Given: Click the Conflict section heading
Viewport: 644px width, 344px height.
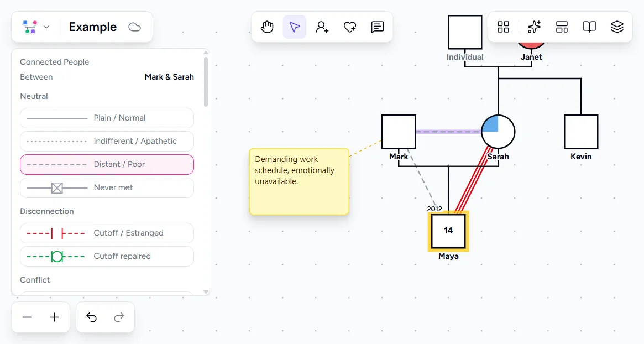Looking at the screenshot, I should 35,280.
